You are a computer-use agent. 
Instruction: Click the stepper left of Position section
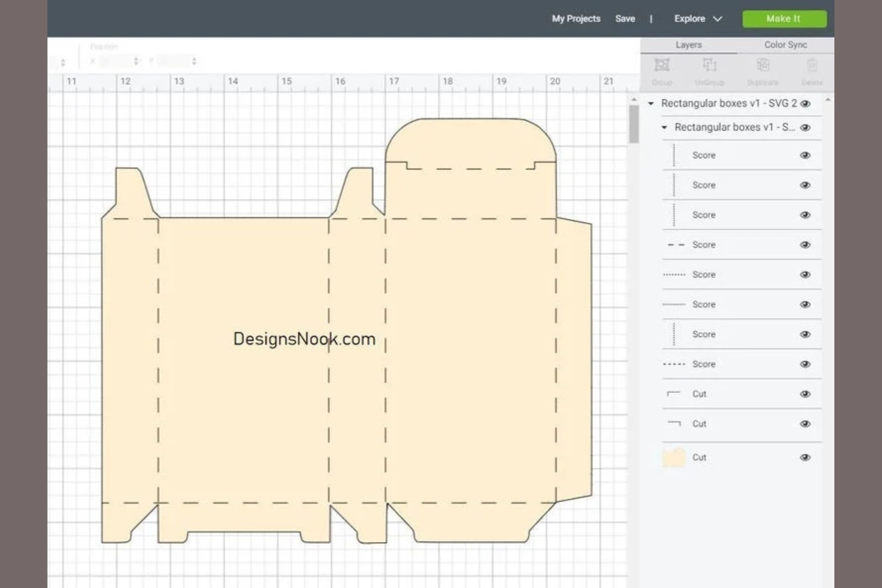click(x=63, y=62)
